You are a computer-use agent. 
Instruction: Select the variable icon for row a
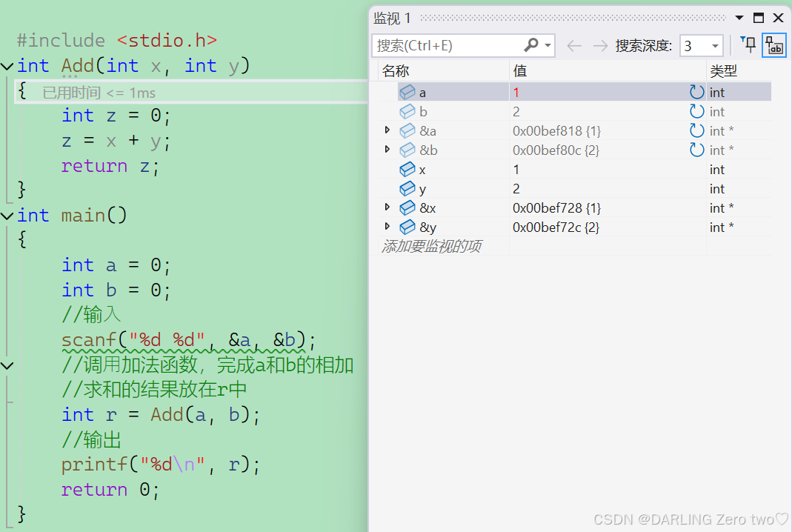(407, 92)
